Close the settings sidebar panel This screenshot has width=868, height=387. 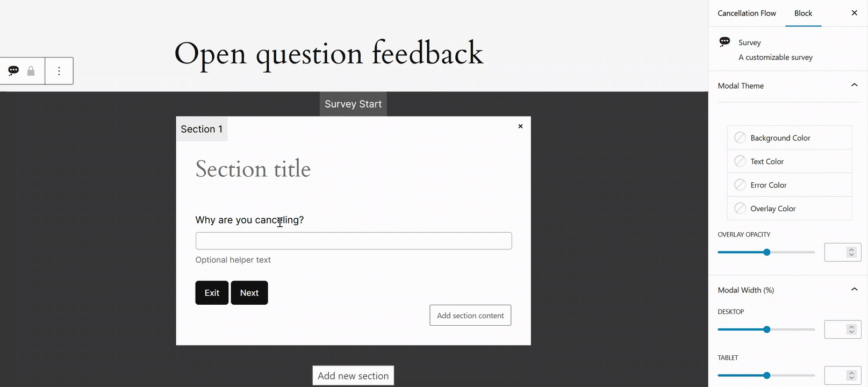(854, 13)
